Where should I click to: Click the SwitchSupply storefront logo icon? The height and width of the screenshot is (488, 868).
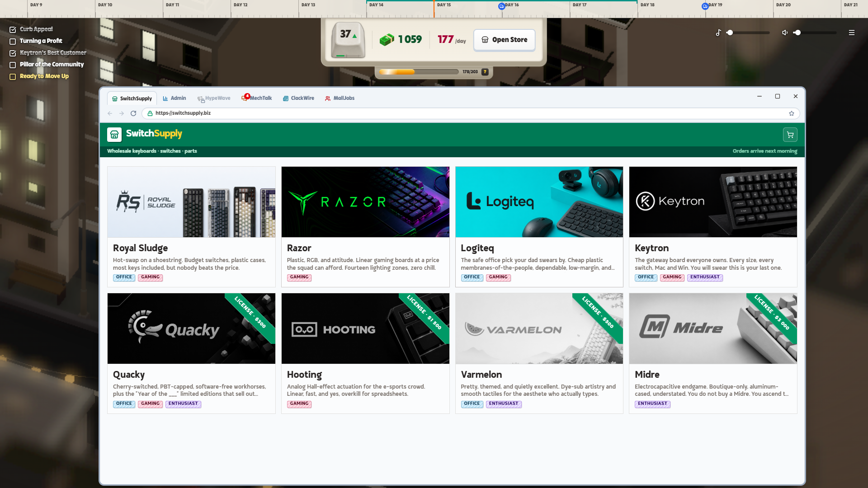pyautogui.click(x=114, y=134)
